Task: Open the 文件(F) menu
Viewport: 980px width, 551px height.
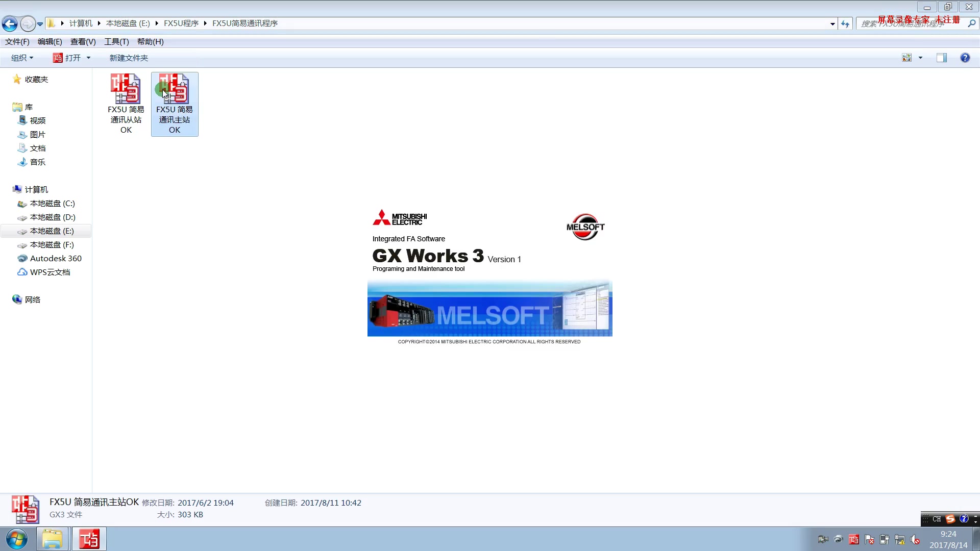Action: tap(17, 42)
